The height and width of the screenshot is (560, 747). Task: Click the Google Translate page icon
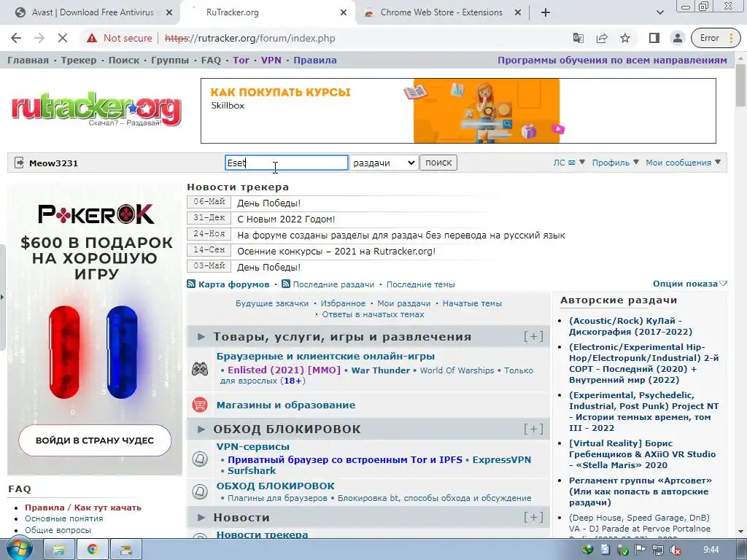pyautogui.click(x=578, y=38)
